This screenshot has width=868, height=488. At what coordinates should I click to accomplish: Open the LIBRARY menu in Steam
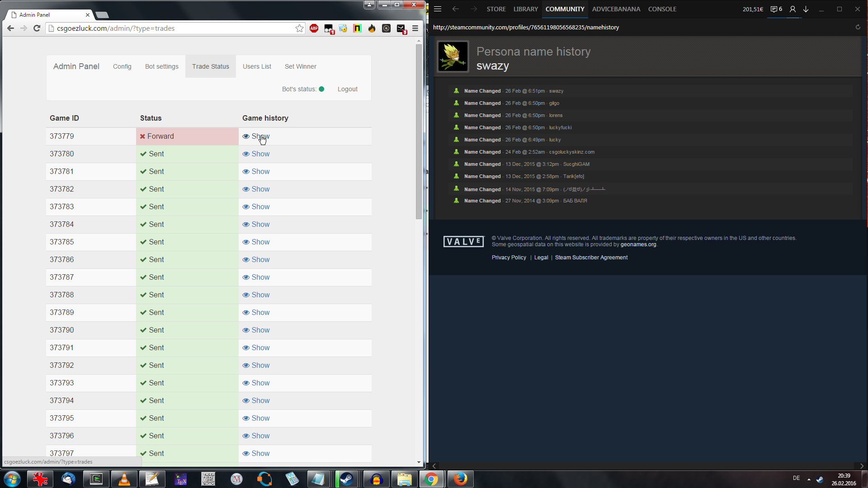coord(525,9)
